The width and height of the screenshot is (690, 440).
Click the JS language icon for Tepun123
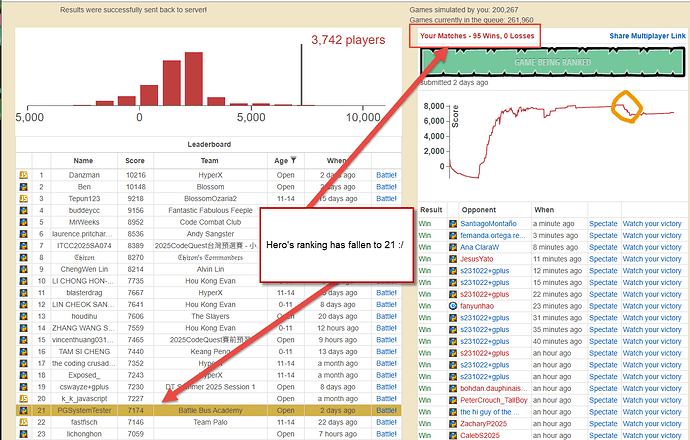[x=23, y=199]
